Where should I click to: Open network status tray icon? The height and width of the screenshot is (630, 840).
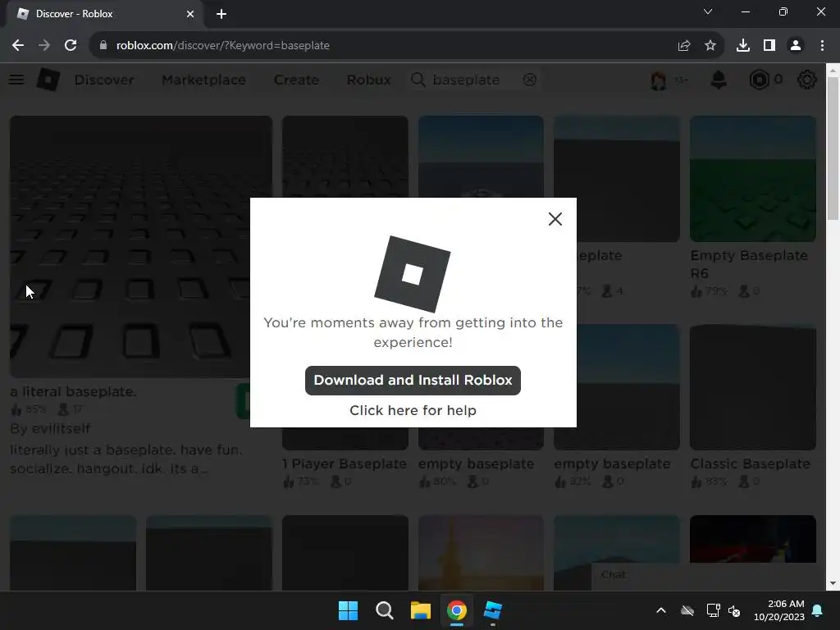click(713, 610)
